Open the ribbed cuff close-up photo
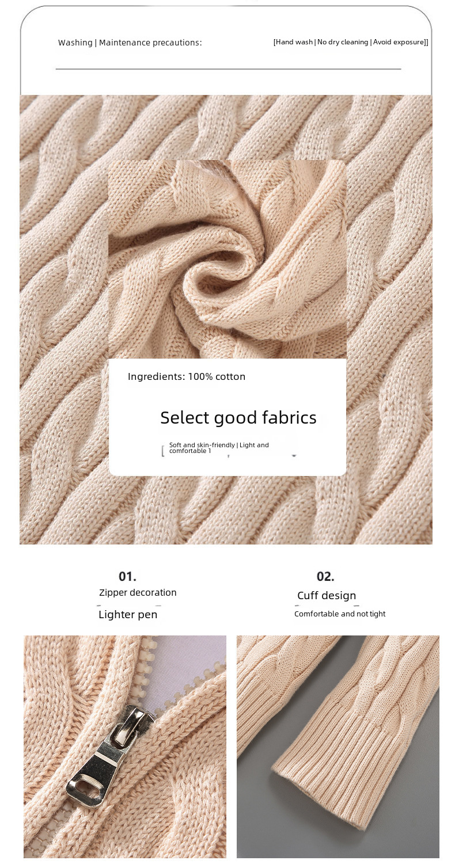This screenshot has width=455, height=868. 338,747
